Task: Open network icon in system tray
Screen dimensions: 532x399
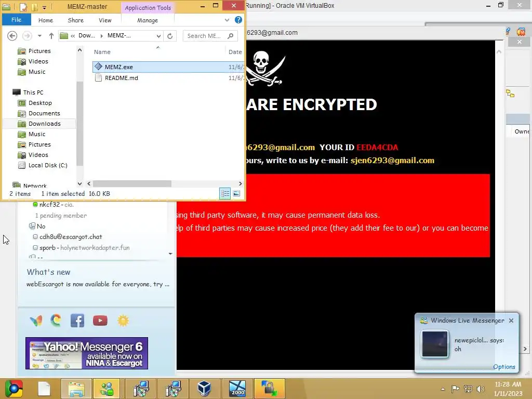Action: point(468,389)
